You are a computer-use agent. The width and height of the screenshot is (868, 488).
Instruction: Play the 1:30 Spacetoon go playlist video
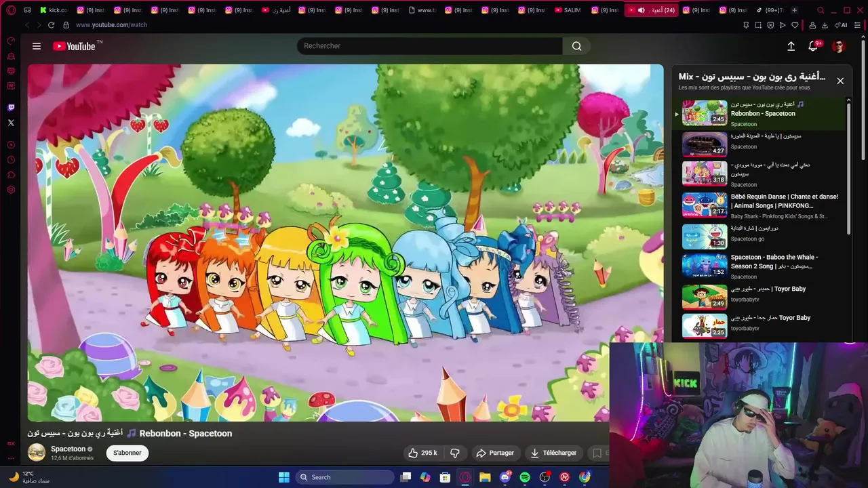[764, 237]
